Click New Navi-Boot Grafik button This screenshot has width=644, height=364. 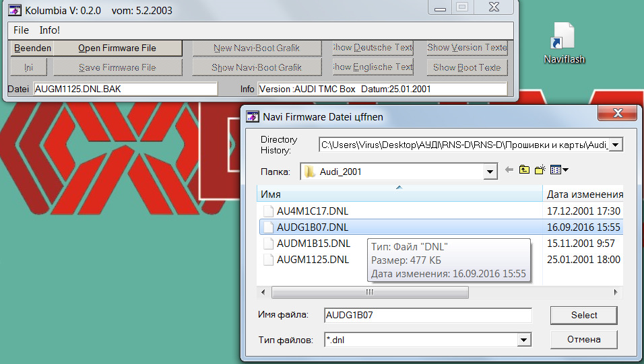[x=257, y=48]
